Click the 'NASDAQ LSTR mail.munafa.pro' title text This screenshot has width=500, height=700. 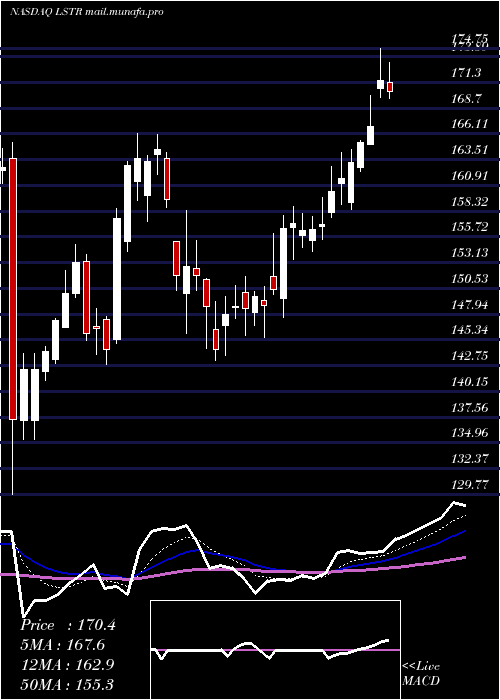click(86, 12)
